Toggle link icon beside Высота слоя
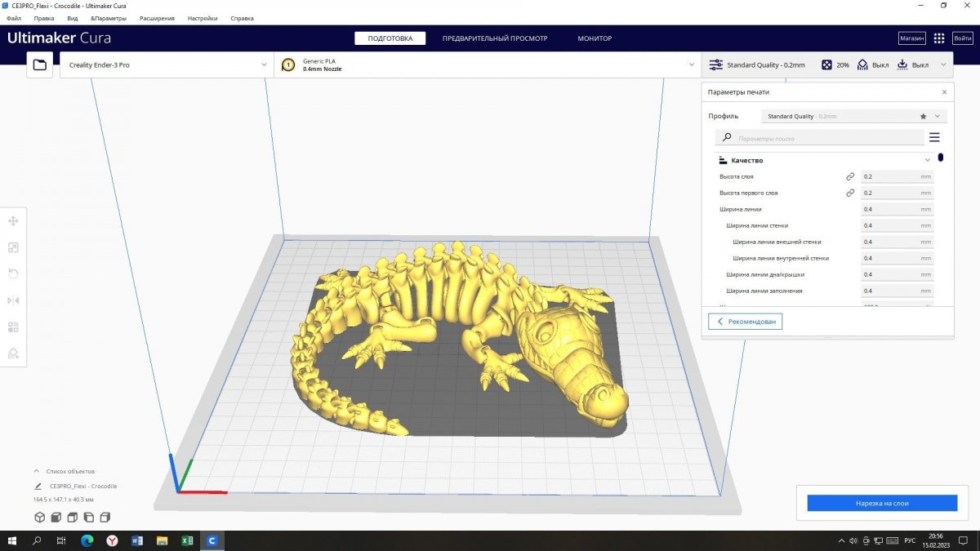The height and width of the screenshot is (551, 980). click(849, 176)
